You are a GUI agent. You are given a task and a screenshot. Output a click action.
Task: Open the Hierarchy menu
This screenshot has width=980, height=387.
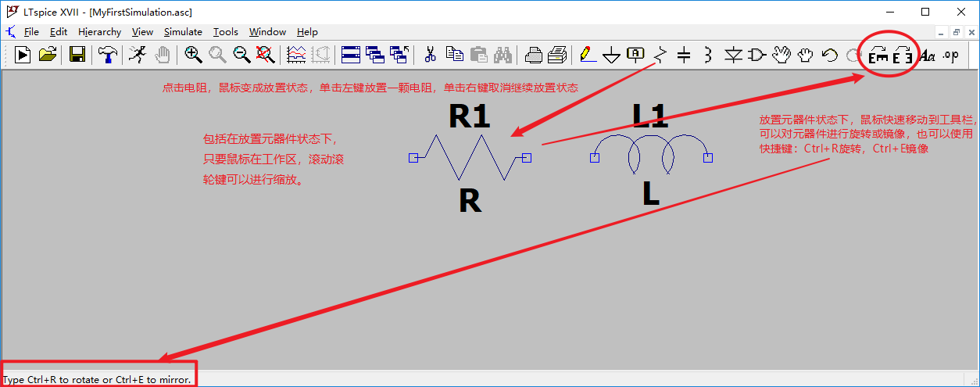tap(100, 32)
